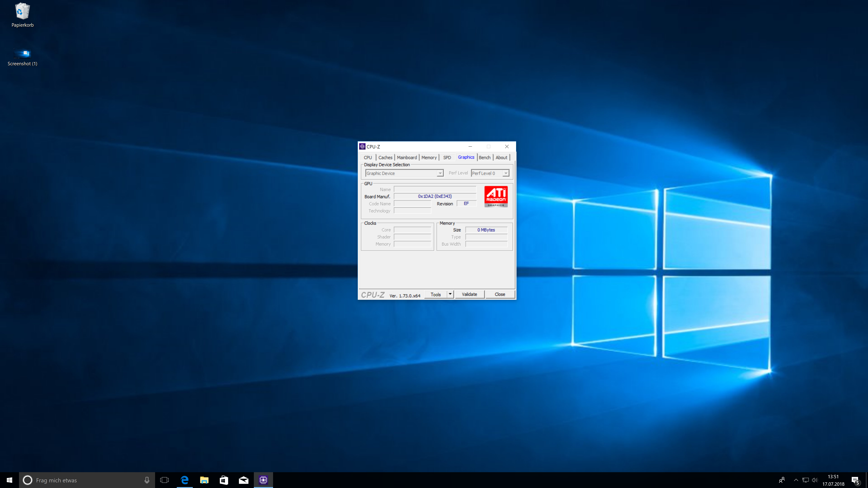Click the Cortana microphone icon
This screenshot has width=868, height=488.
146,480
